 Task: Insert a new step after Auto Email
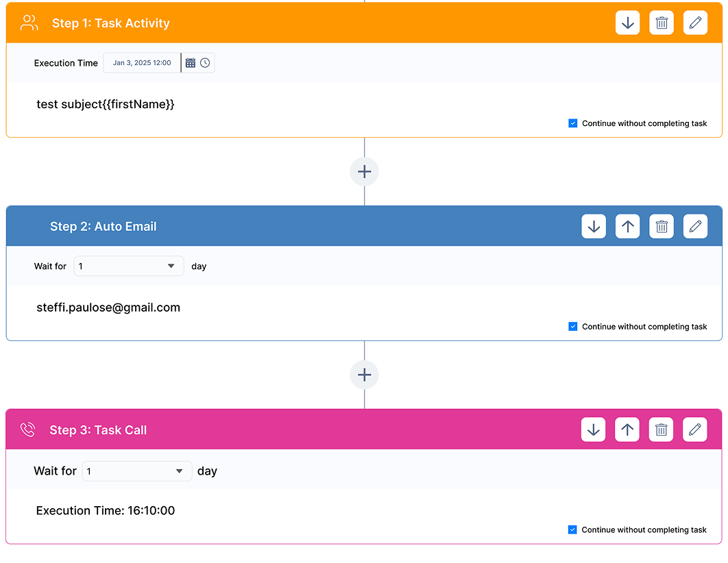(364, 375)
